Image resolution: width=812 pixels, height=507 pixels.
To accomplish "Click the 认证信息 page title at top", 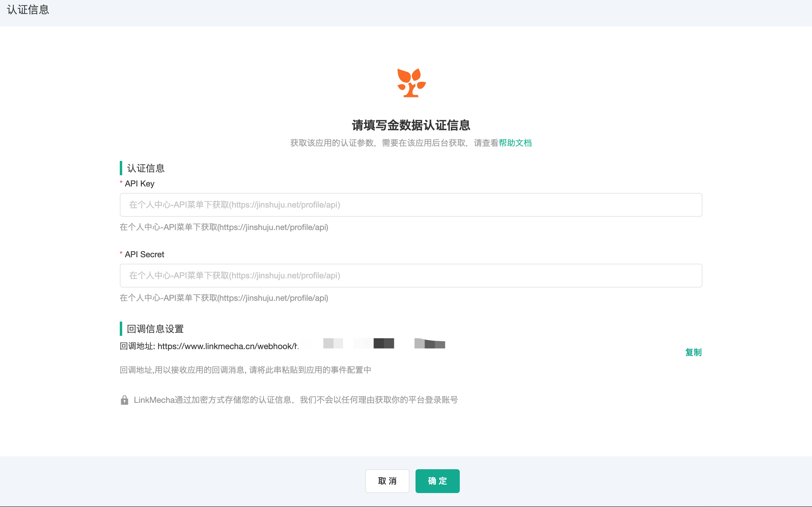I will click(28, 10).
